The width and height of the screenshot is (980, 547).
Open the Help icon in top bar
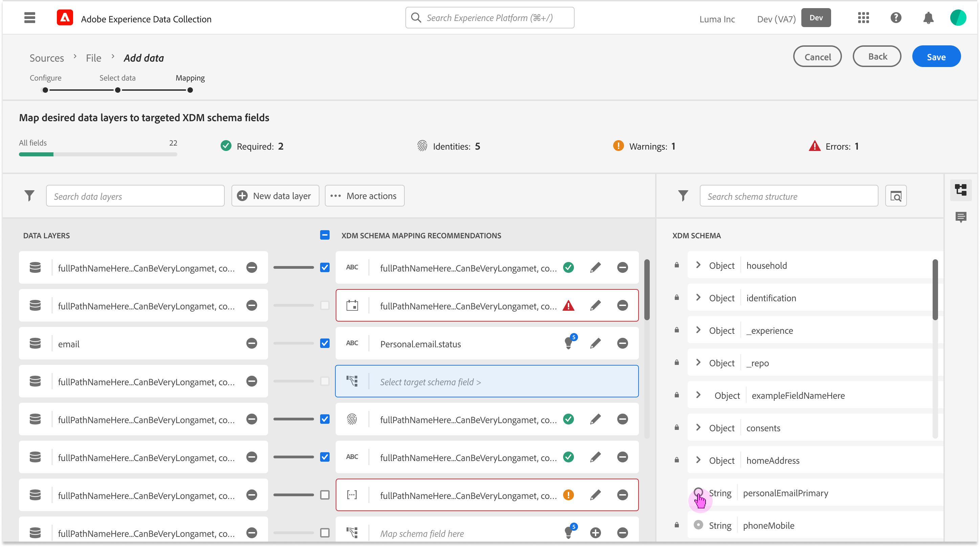(x=895, y=18)
